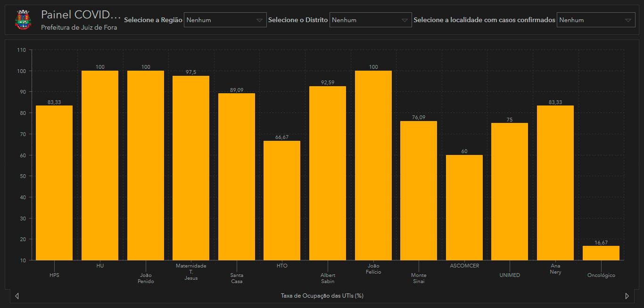Select the ASCOMCER bar at 60
The height and width of the screenshot is (308, 644).
point(464,207)
